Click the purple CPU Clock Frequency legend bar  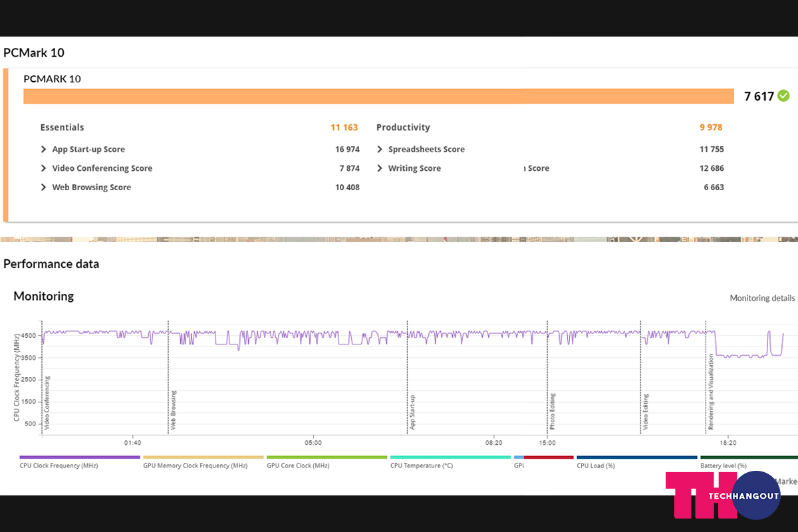80,458
